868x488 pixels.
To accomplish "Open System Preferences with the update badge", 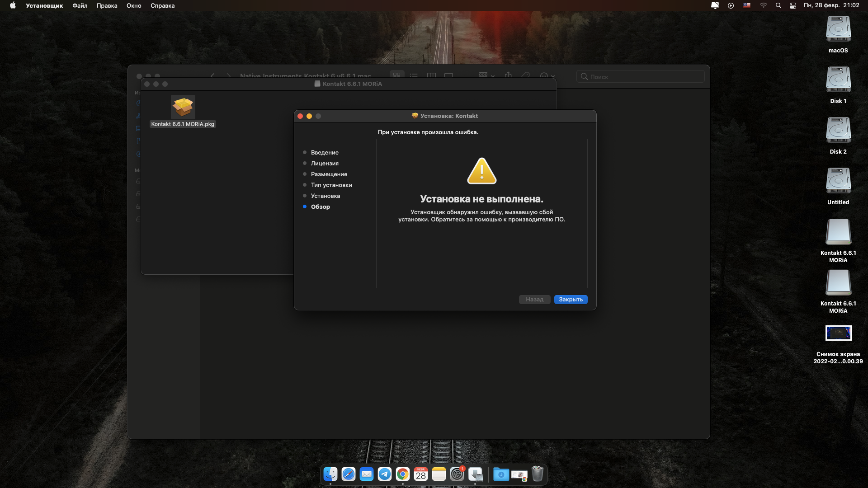I will point(457,474).
